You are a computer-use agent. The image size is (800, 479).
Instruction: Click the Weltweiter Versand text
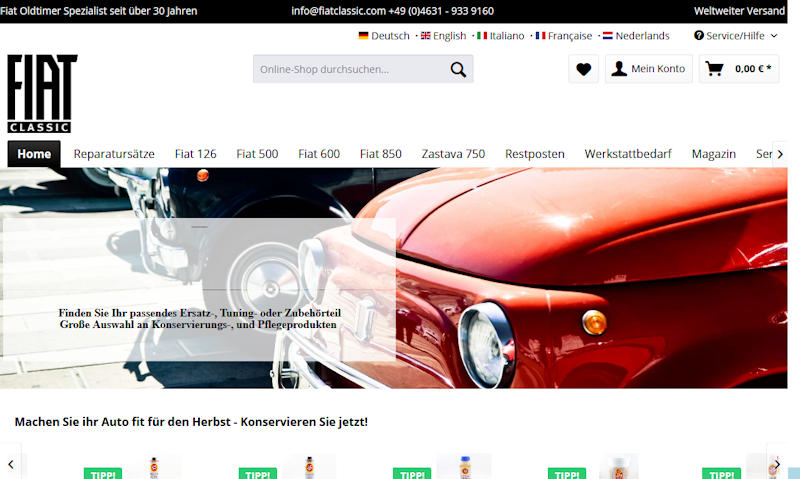[739, 11]
